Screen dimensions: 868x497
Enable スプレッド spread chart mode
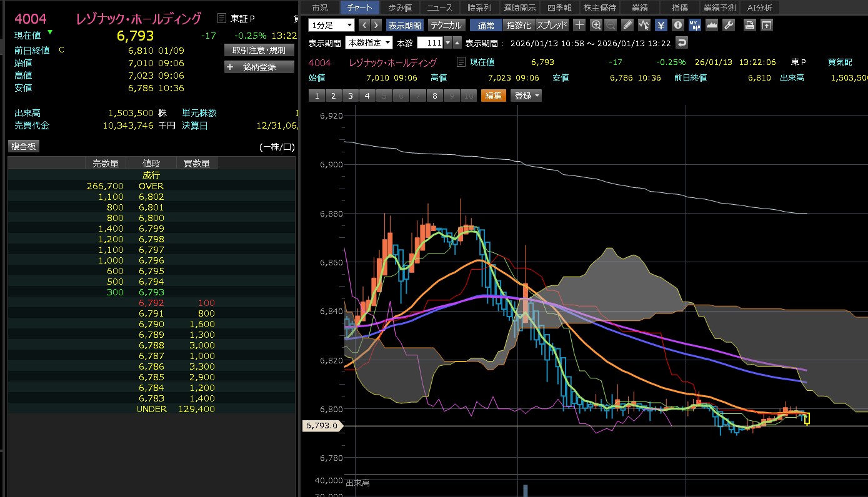552,25
